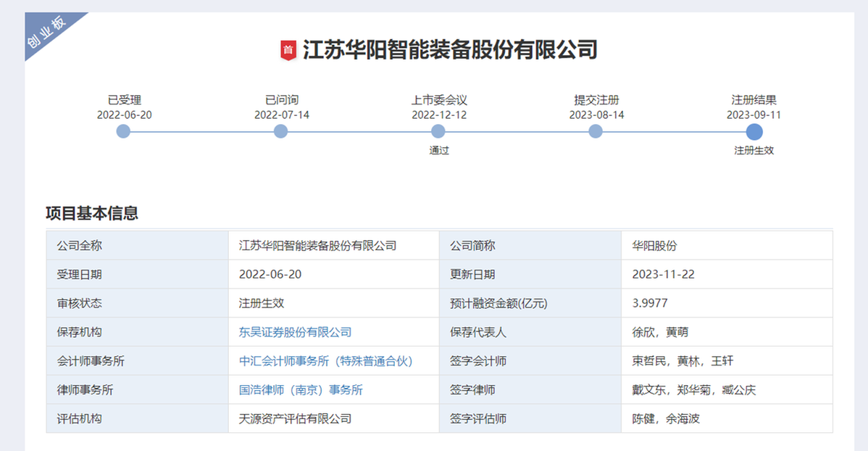Click the 更新日期 label cell
868x451 pixels.
click(530, 274)
